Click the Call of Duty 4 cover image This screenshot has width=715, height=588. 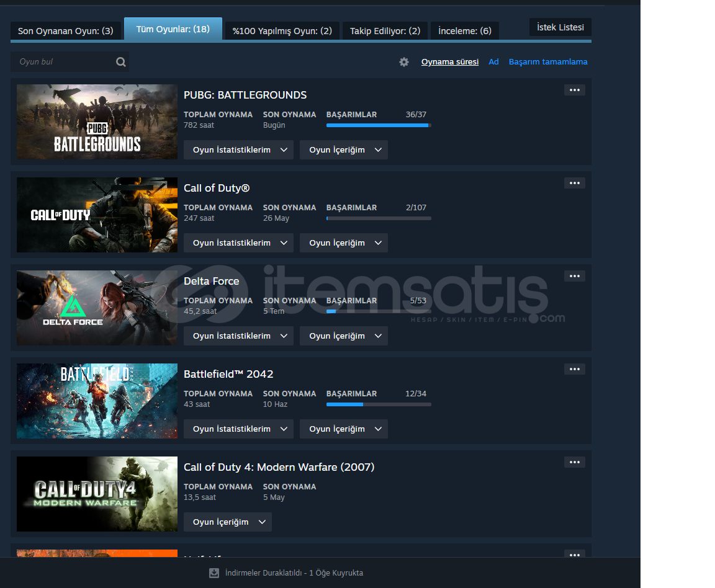pos(97,494)
